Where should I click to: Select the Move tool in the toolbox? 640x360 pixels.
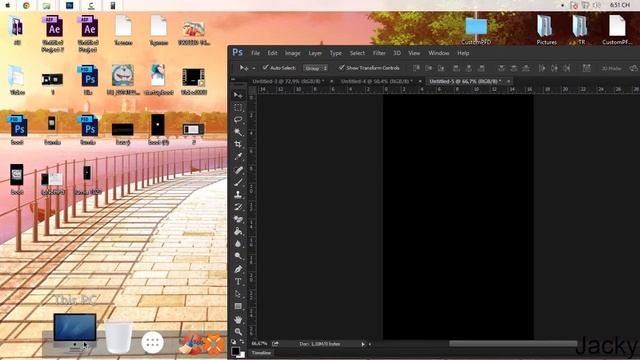tap(238, 95)
